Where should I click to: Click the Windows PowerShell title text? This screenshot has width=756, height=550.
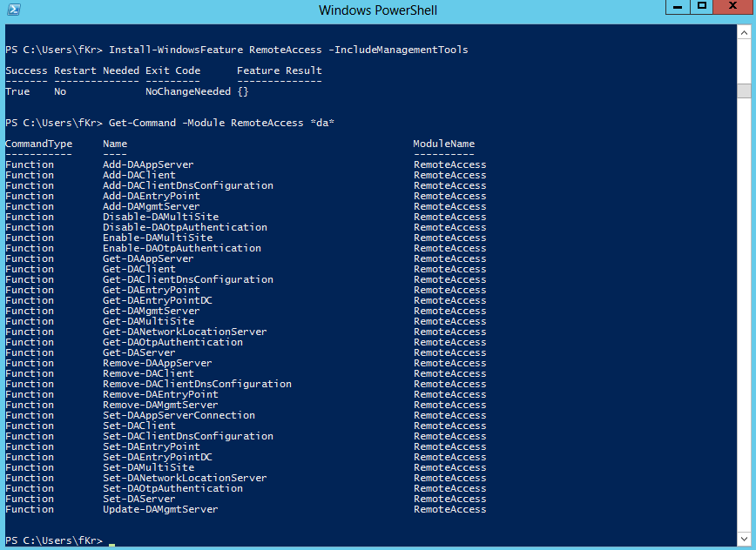(377, 10)
